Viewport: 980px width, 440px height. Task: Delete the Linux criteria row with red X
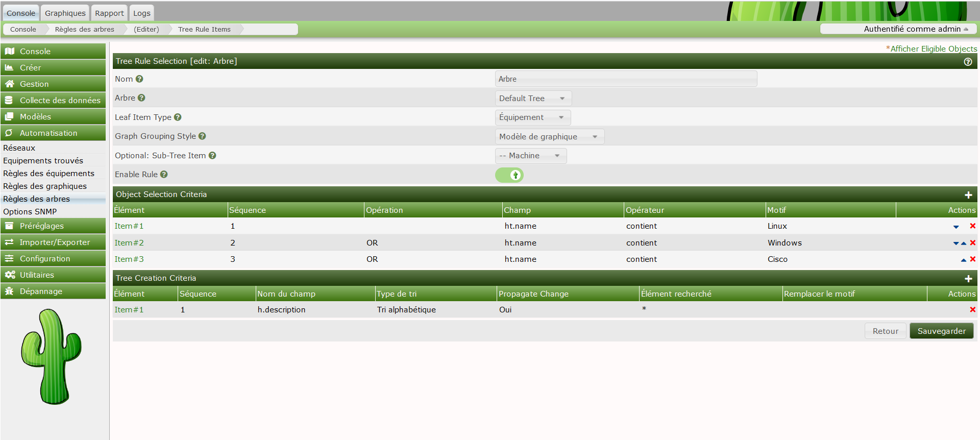972,226
